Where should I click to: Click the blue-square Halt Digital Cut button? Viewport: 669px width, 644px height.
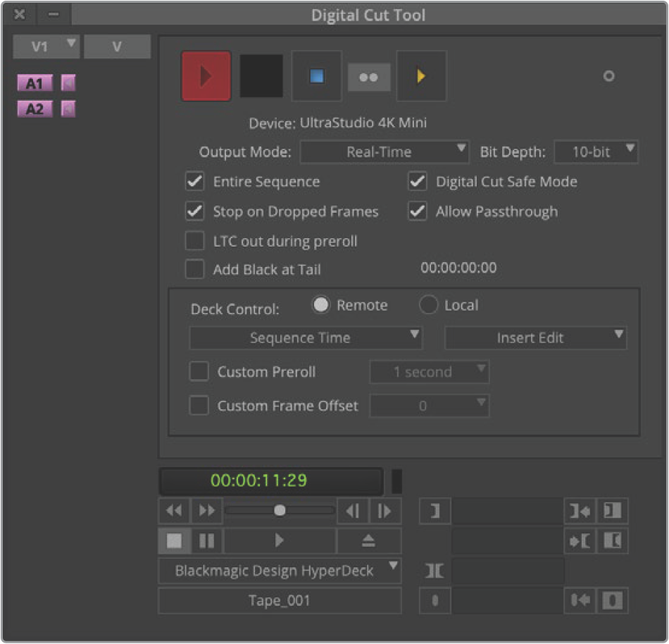(x=317, y=76)
